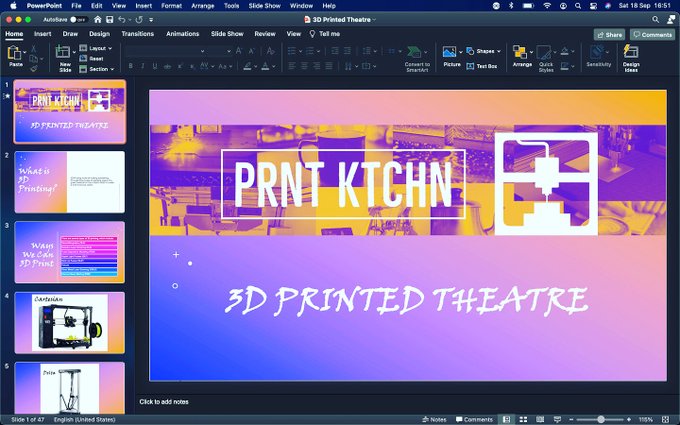Viewport: 680px width, 425px height.
Task: Open the Section dropdown
Action: (97, 69)
